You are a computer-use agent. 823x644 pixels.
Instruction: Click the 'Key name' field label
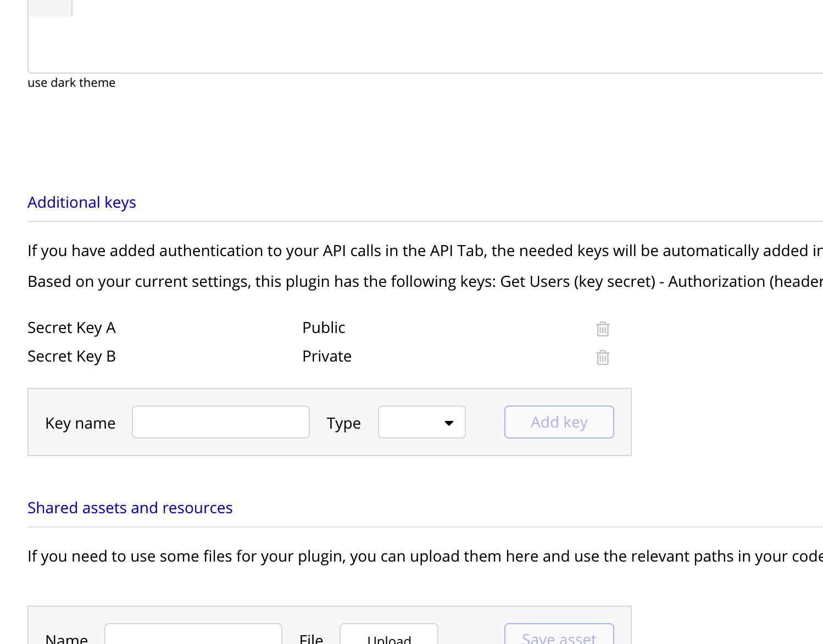point(80,423)
